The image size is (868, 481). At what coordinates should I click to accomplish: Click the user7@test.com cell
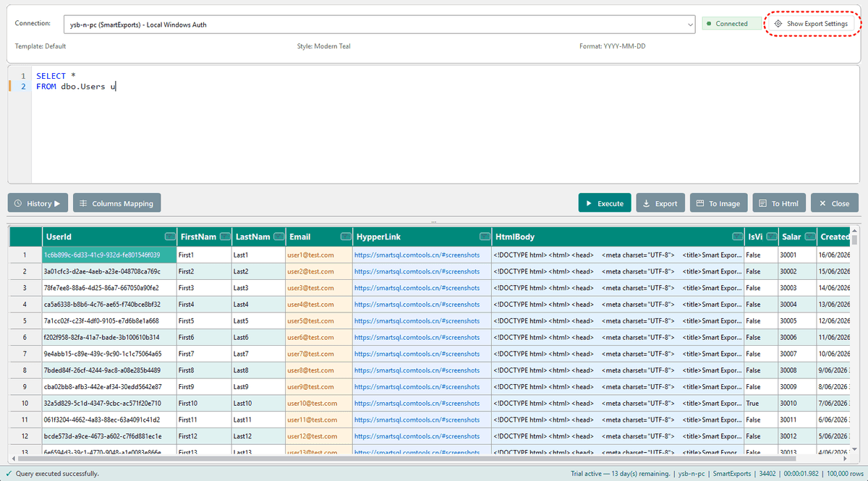[x=318, y=354]
